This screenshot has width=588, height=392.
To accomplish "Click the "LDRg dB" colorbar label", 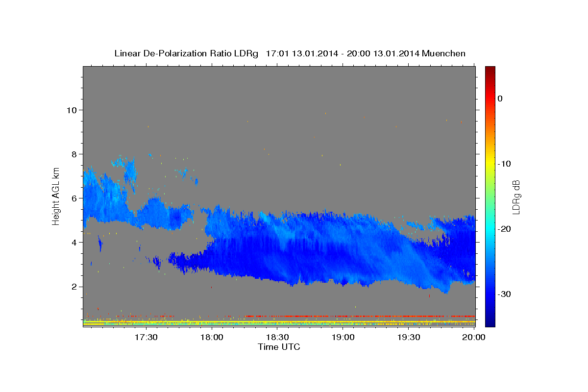I will click(516, 197).
